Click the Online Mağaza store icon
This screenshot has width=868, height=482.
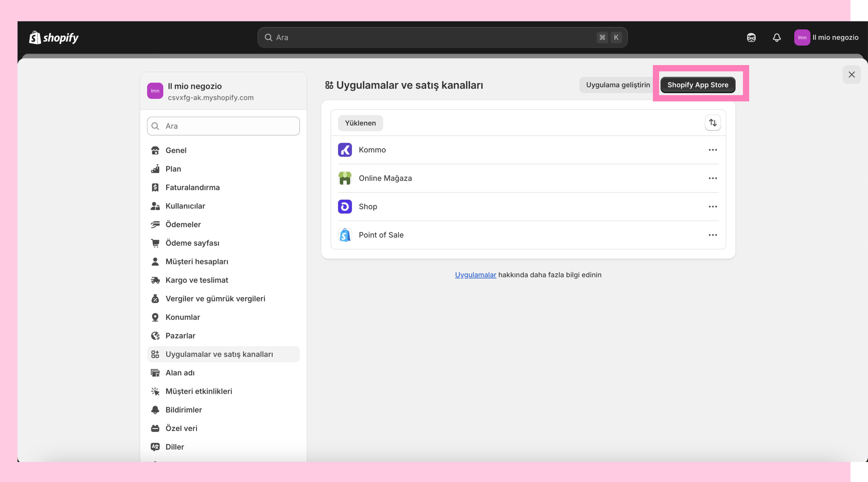pyautogui.click(x=345, y=178)
